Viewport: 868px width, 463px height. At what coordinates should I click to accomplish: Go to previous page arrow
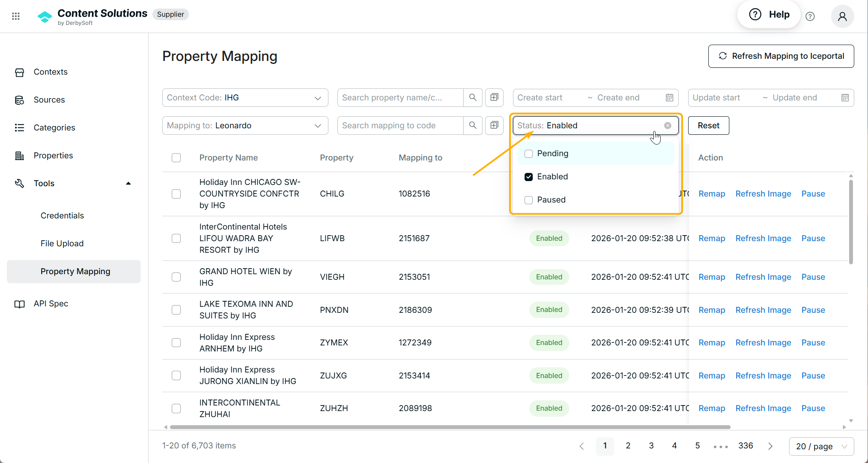click(x=582, y=446)
